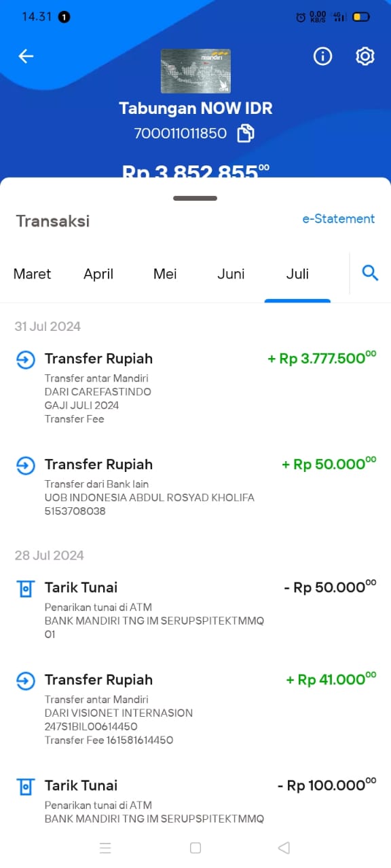
Task: Open the e-Statement link
Action: [x=339, y=218]
